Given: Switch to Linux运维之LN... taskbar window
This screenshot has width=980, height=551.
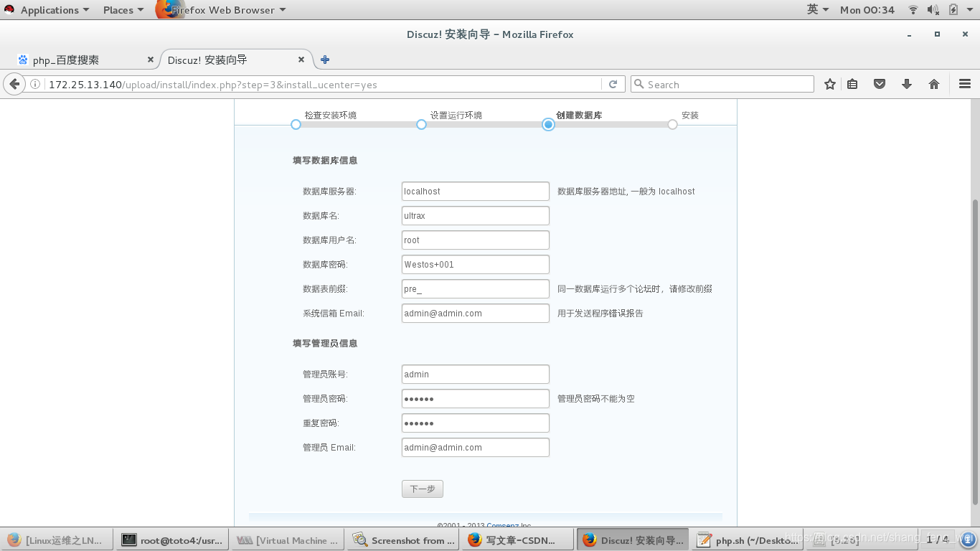Looking at the screenshot, I should pos(57,540).
